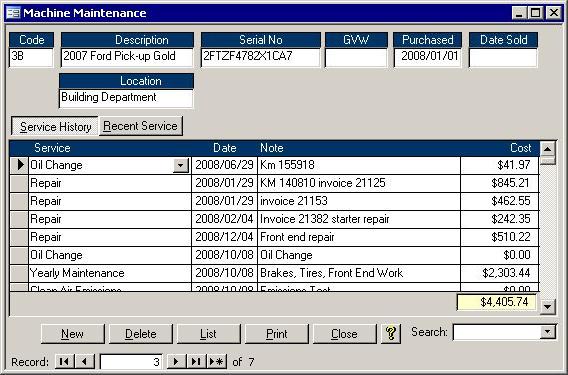Select row marker for invoice 21125 repair

tap(19, 183)
